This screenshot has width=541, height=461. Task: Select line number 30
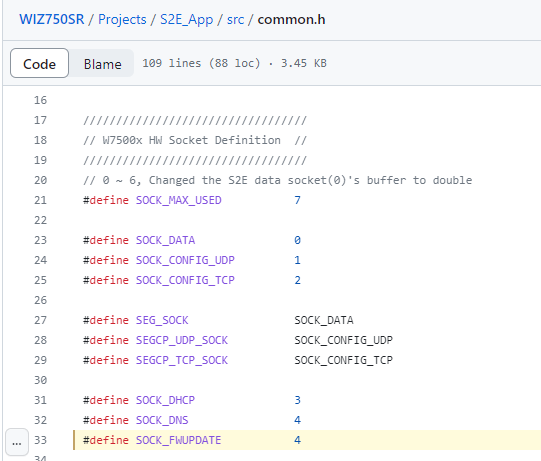coord(40,381)
